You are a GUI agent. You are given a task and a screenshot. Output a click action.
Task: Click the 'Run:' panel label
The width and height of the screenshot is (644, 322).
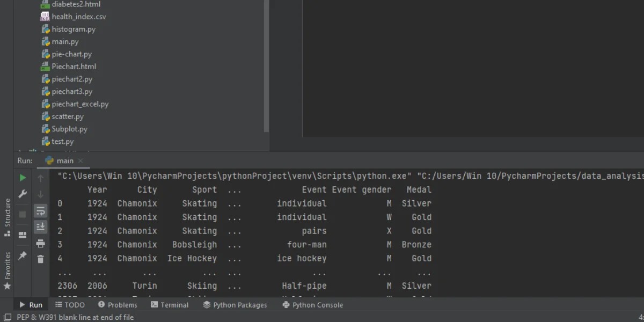[25, 160]
